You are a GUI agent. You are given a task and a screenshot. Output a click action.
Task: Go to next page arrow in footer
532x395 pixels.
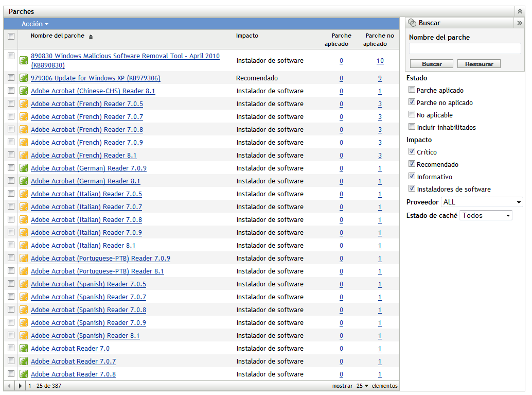point(20,386)
